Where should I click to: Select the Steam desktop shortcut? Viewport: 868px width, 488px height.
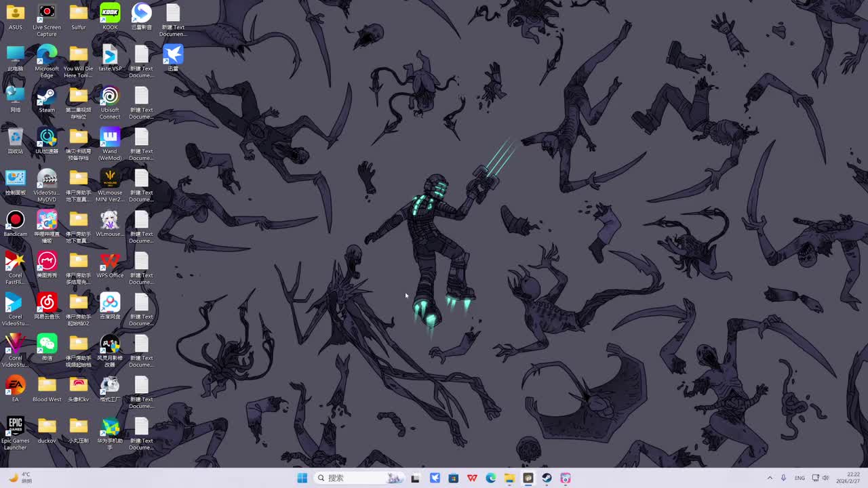(47, 100)
